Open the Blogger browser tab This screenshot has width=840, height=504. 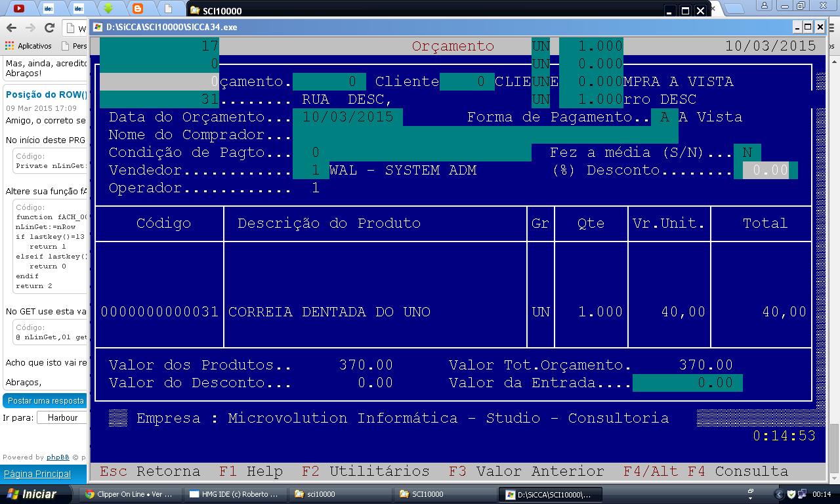[x=138, y=9]
